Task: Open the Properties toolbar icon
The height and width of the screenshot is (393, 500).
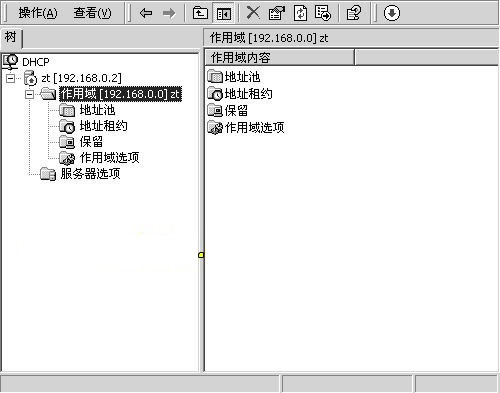Action: click(x=277, y=13)
